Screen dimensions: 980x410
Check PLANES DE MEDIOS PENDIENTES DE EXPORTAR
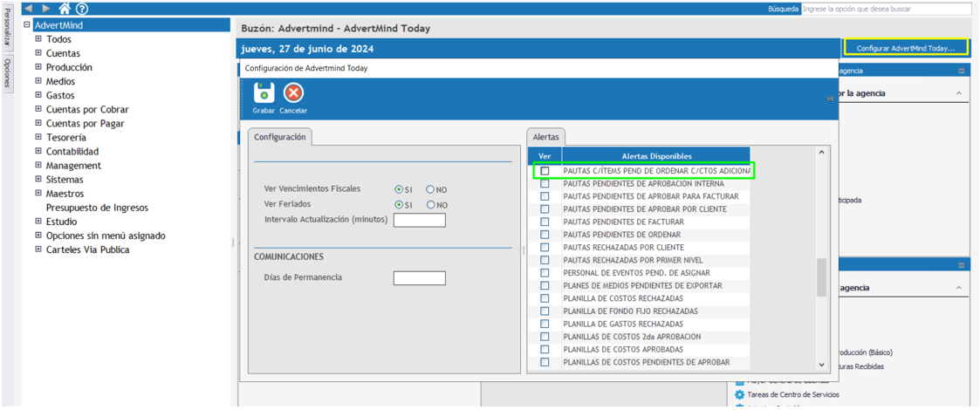click(545, 285)
